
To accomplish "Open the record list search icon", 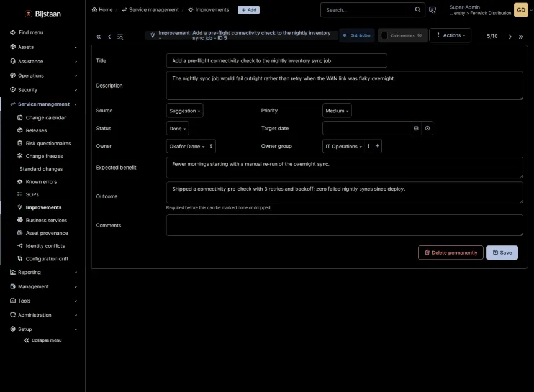I will 120,37.
